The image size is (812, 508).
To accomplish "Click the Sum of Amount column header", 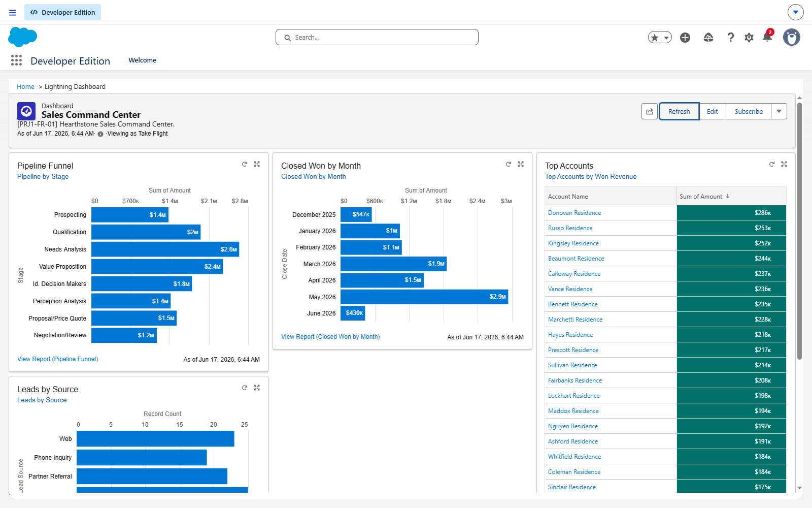I will click(731, 196).
